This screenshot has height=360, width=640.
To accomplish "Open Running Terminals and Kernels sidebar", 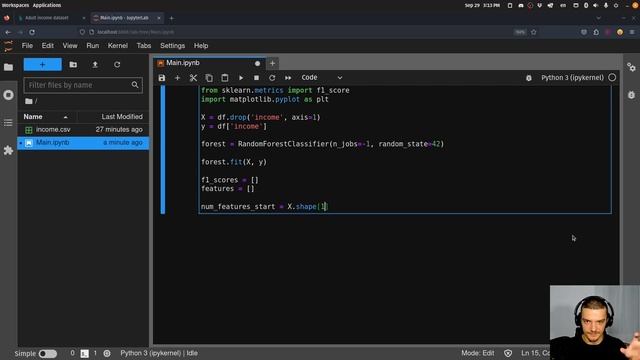I will point(8,95).
